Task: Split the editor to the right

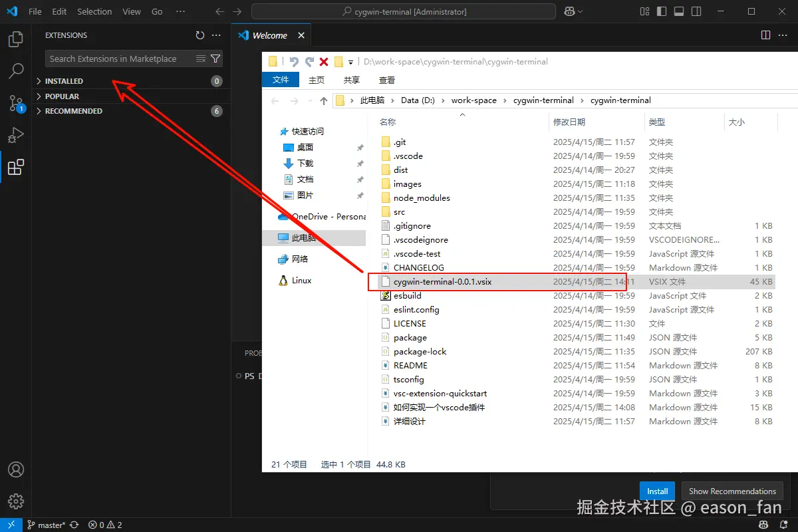Action: click(765, 35)
